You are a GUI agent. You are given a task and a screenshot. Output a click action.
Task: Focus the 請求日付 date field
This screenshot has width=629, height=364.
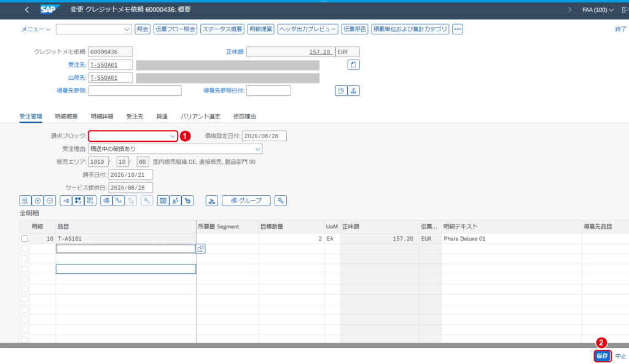(130, 175)
